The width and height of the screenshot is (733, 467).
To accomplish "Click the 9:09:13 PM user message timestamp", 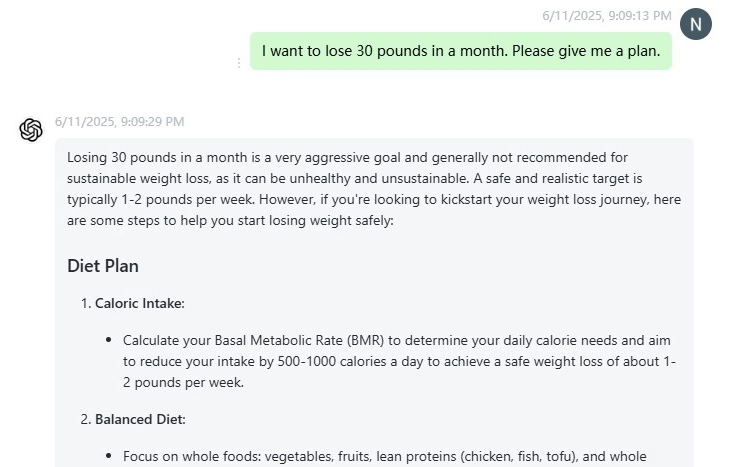I will pyautogui.click(x=606, y=16).
